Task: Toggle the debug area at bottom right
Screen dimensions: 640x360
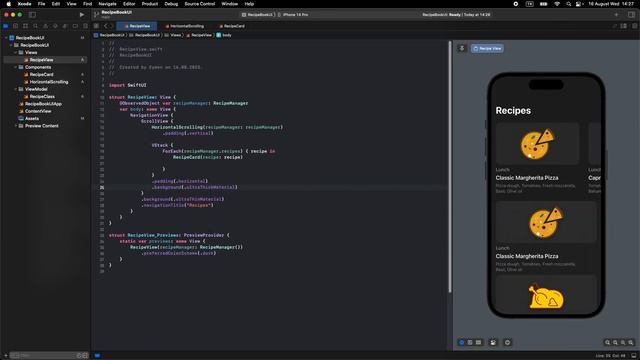Action: coord(633,356)
